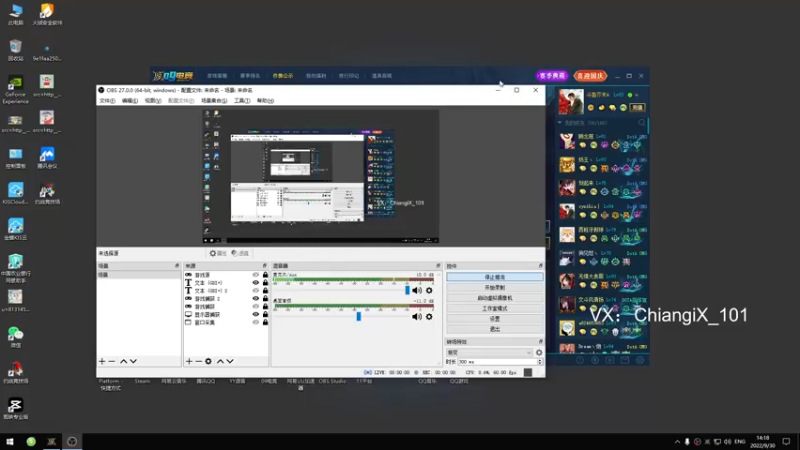800x450 pixels.
Task: Mute the 麦克风/Aux speaker icon
Action: pyautogui.click(x=417, y=290)
